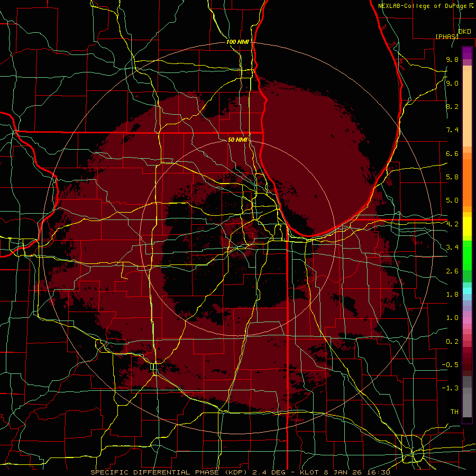Click the pink color bar segment
476x476 pixels.
point(467,321)
